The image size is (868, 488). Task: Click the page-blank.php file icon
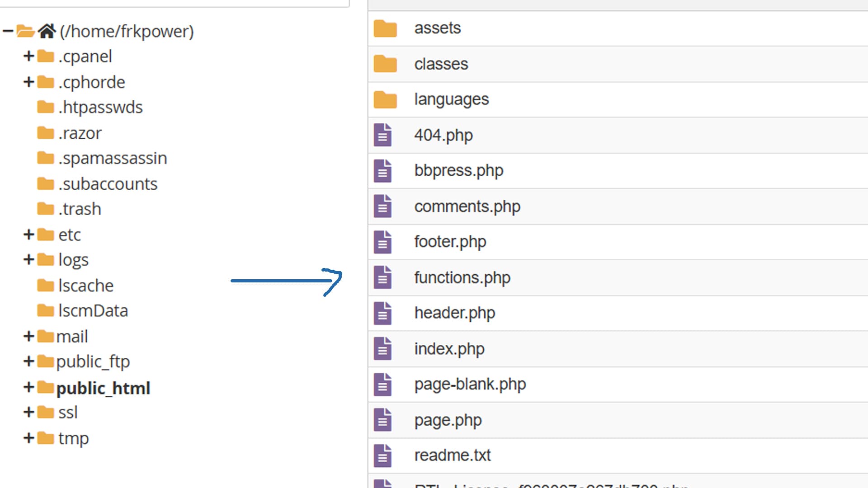(x=382, y=384)
